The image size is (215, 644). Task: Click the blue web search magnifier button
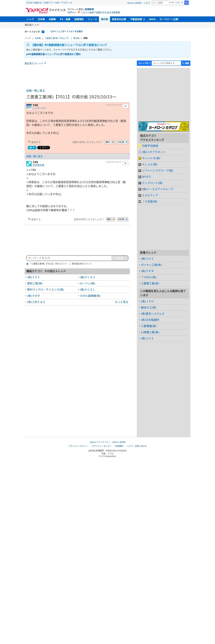coord(187,3)
